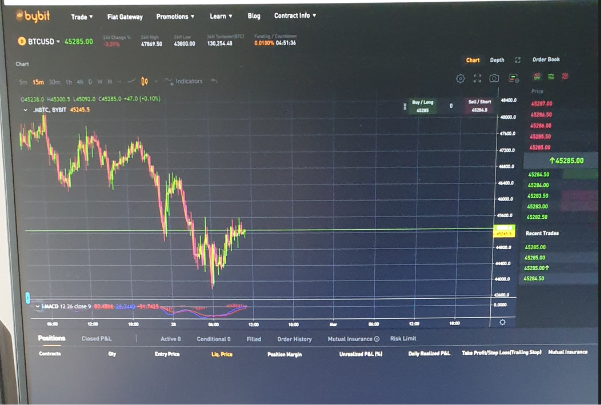
Task: Select the D daily timeframe
Action: (90, 82)
